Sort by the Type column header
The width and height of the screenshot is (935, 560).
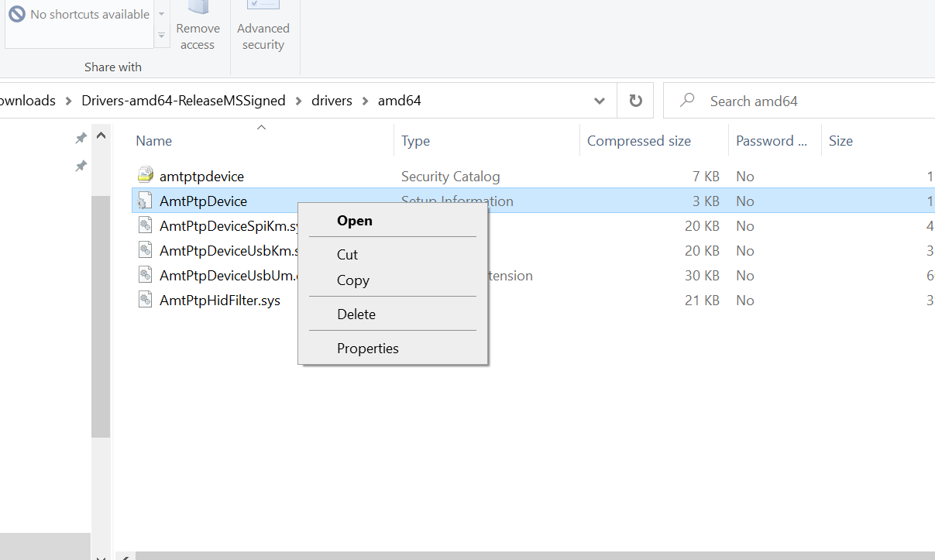point(415,141)
